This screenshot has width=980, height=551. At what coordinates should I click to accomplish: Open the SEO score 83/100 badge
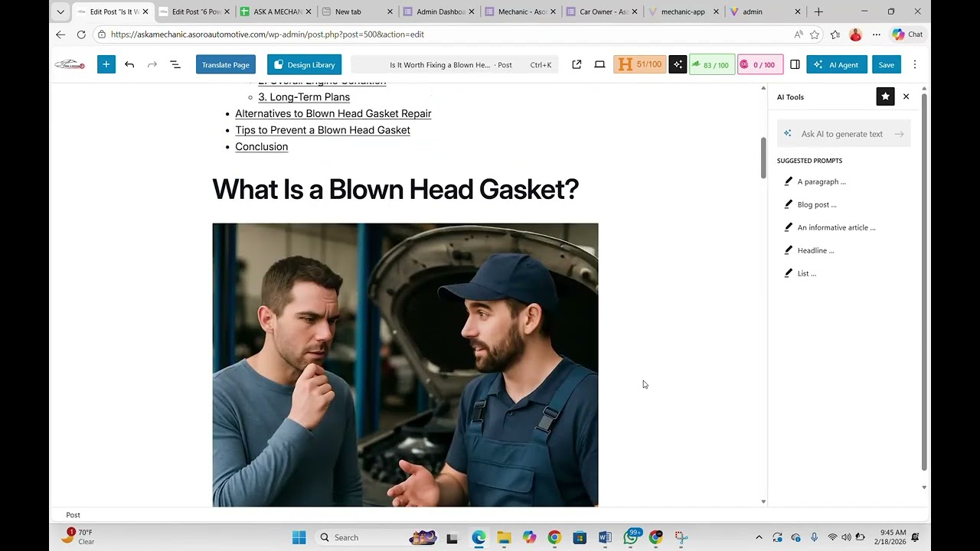tap(711, 65)
